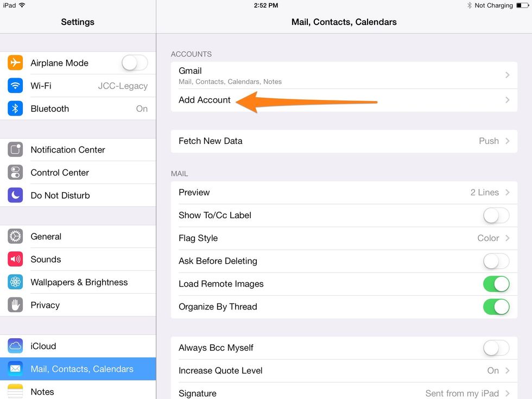
Task: Open Privacy hand icon
Action: tap(15, 305)
